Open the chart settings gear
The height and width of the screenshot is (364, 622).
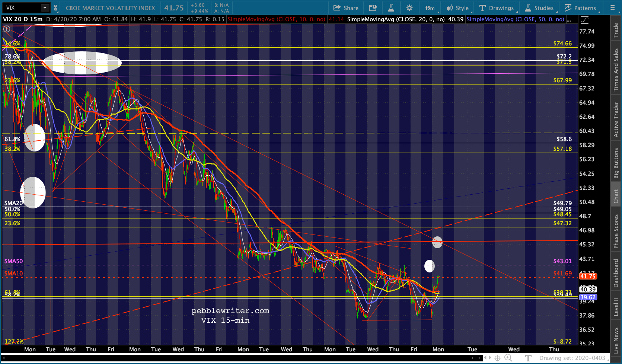pyautogui.click(x=409, y=8)
